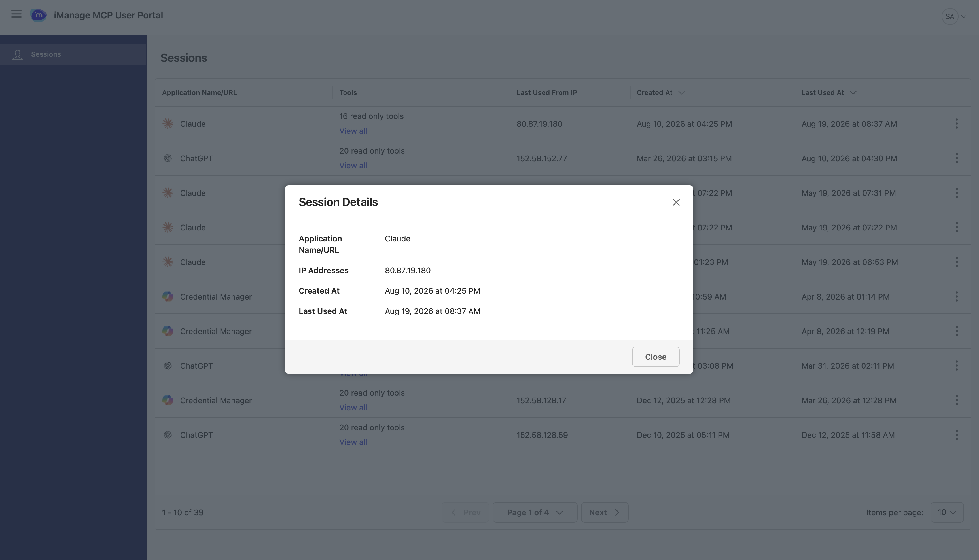Open actions menu for Claude session used at 06:53 PM
This screenshot has height=560, width=979.
click(x=956, y=262)
